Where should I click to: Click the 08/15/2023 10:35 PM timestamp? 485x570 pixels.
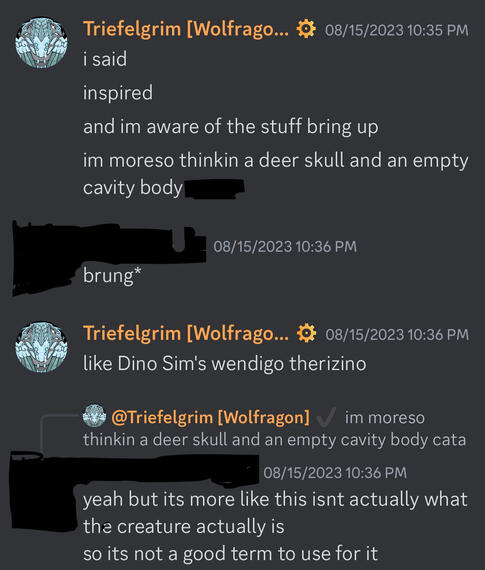[397, 30]
